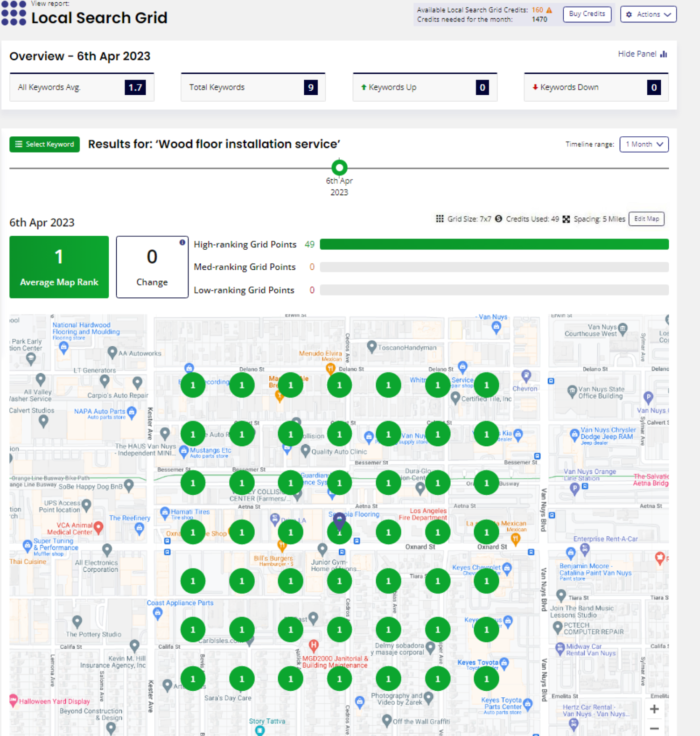Click the map zoom in plus button
The width and height of the screenshot is (700, 736).
[x=654, y=709]
